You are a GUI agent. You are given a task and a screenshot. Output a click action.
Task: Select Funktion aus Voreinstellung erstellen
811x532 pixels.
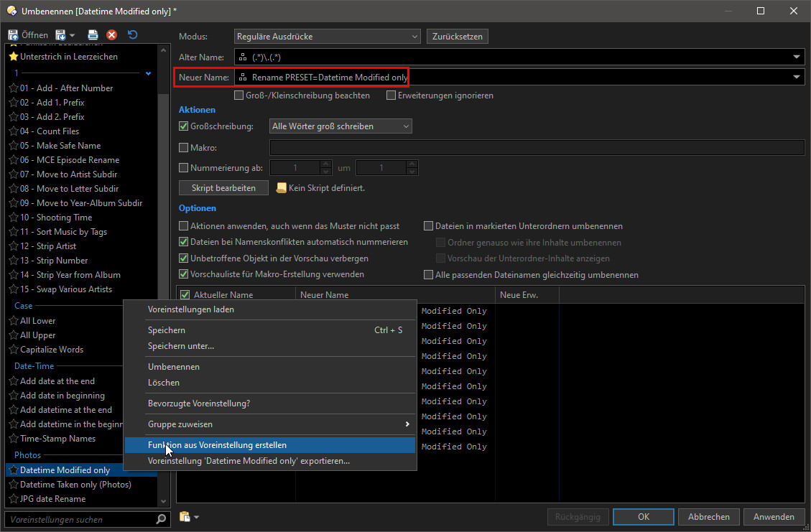point(270,445)
